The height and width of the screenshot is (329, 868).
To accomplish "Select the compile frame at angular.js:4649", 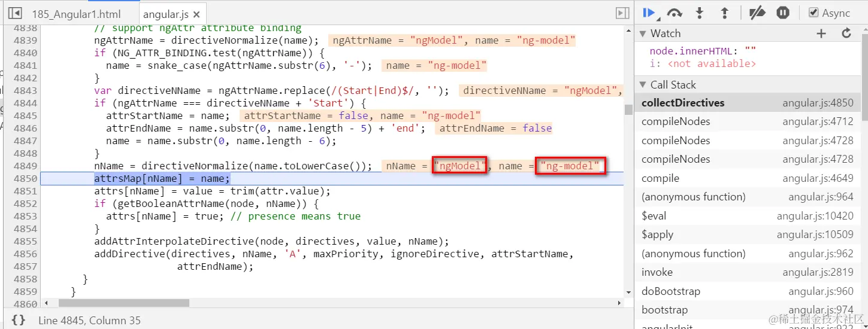I will coord(748,178).
